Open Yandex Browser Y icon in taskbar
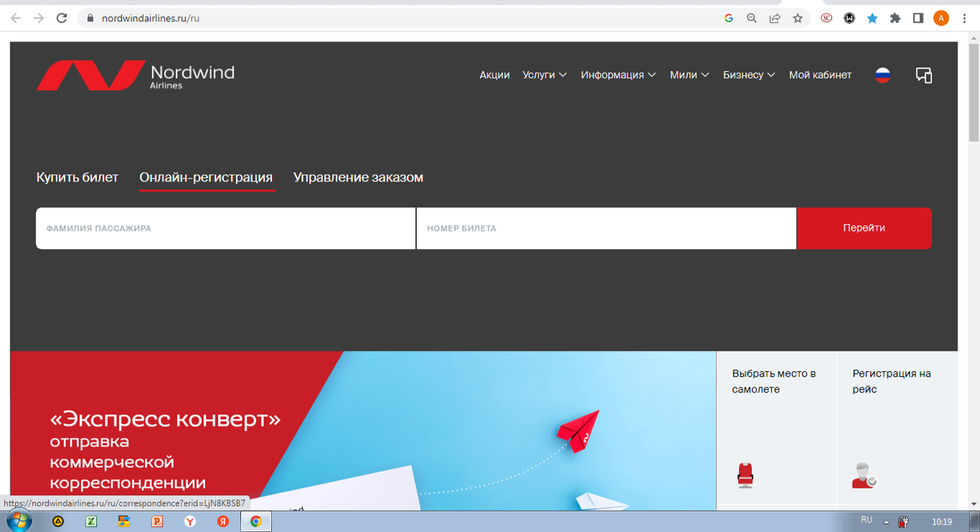 click(189, 521)
